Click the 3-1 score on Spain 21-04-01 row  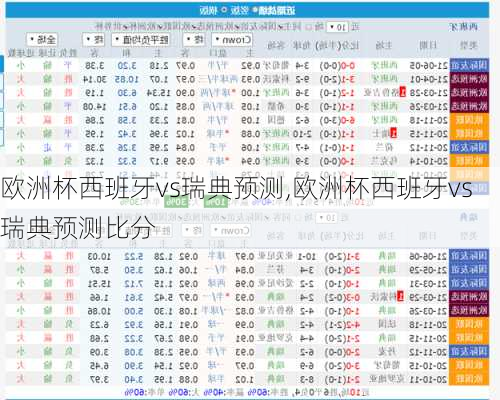[x=347, y=79]
